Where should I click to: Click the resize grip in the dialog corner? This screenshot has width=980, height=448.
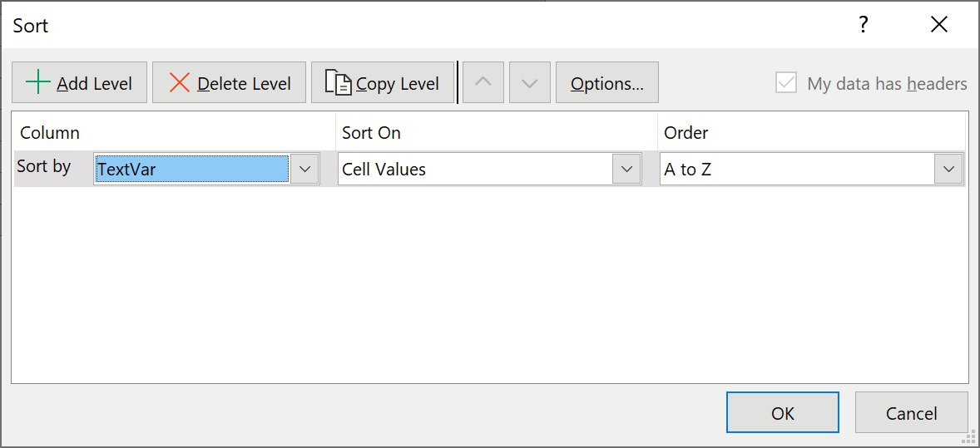coord(969,437)
